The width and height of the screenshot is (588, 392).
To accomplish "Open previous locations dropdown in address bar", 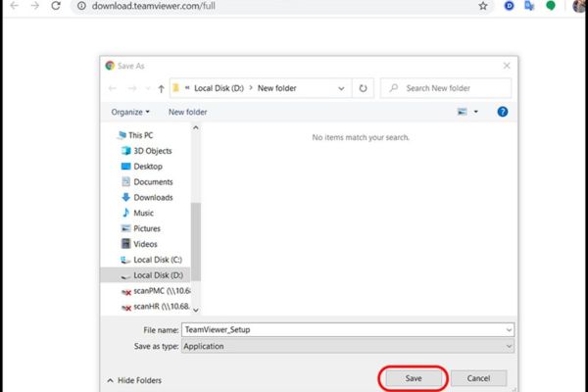I will pyautogui.click(x=341, y=88).
